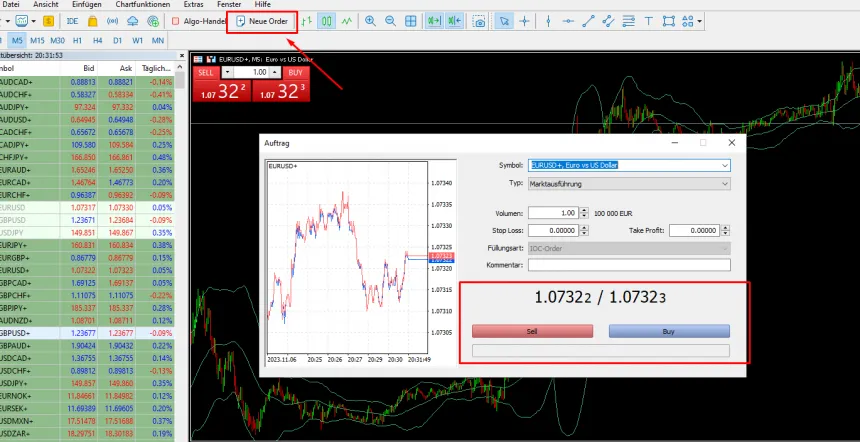Click the blue Buy button in dialog
Image resolution: width=860 pixels, height=442 pixels.
(669, 331)
